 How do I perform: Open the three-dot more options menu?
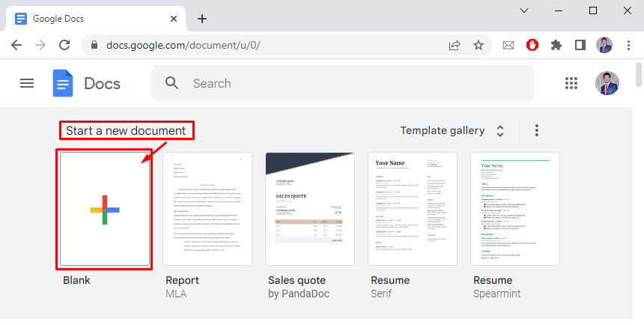536,130
